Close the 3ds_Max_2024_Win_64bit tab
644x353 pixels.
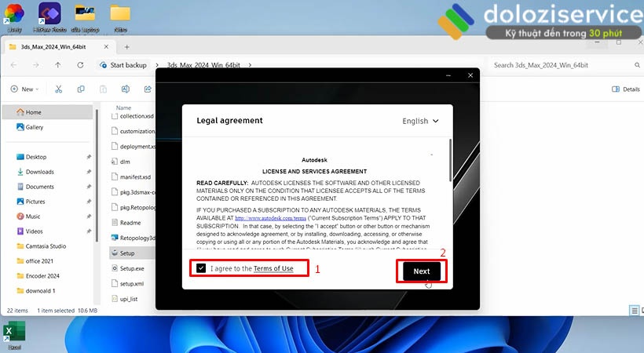(106, 47)
